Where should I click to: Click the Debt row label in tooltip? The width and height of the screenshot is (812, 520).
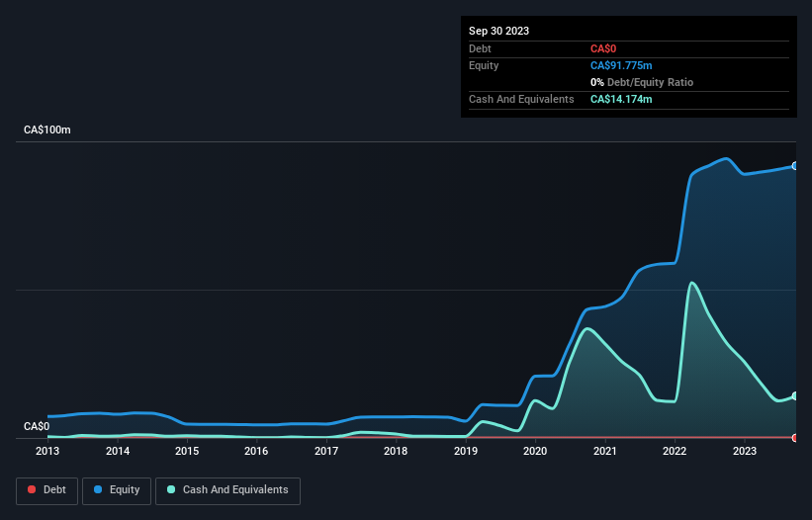click(x=480, y=48)
